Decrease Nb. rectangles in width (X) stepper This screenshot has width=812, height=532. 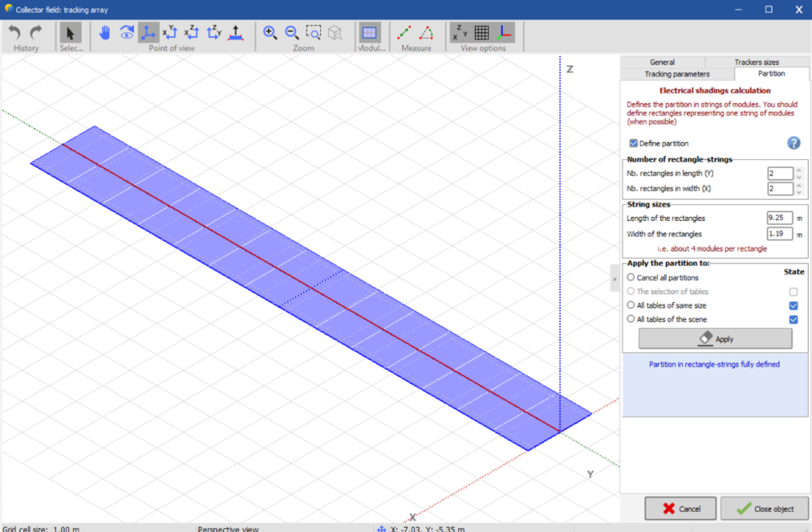(x=799, y=192)
